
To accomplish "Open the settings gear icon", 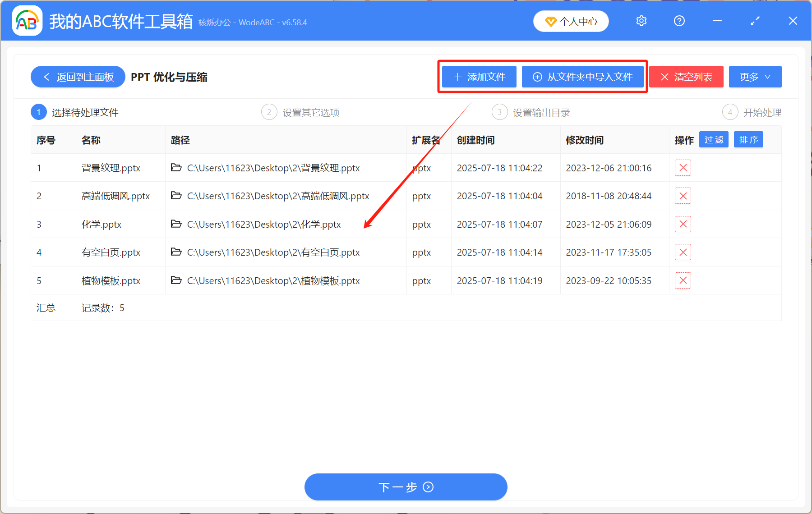I will point(641,21).
